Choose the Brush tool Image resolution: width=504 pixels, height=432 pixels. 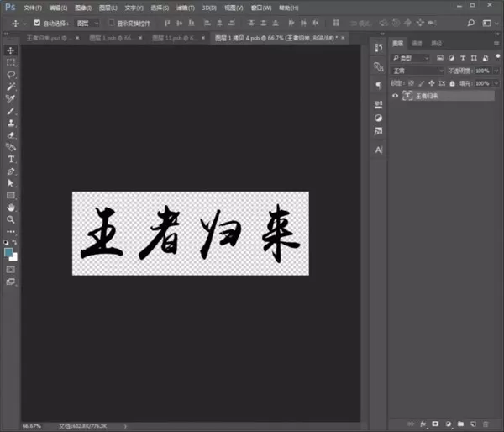11,111
